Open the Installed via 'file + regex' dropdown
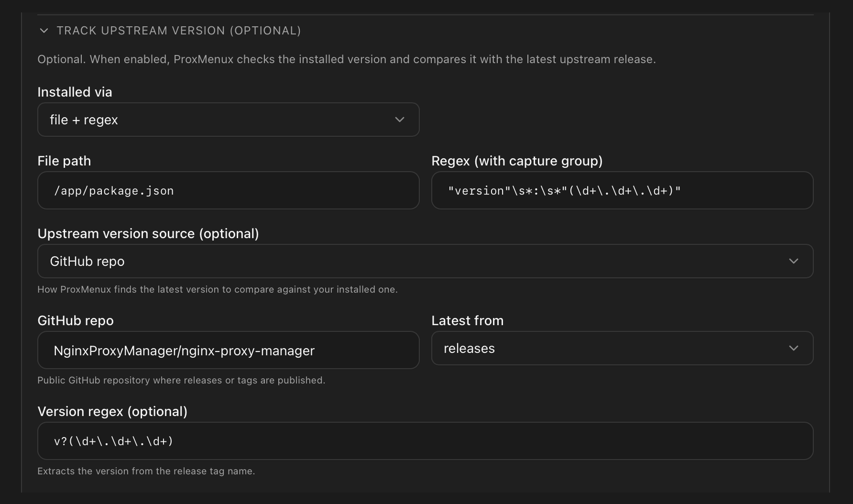Screen dimensions: 853x504 pos(229,120)
